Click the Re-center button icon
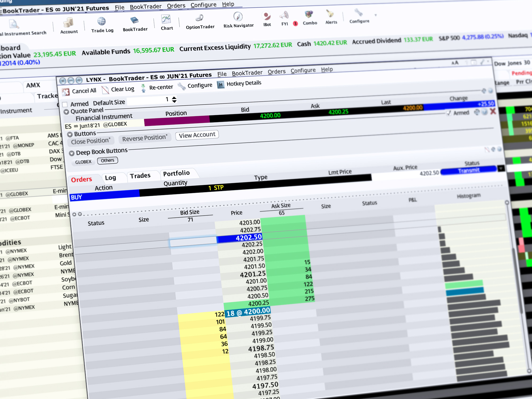Image resolution: width=532 pixels, height=399 pixels. [x=146, y=86]
